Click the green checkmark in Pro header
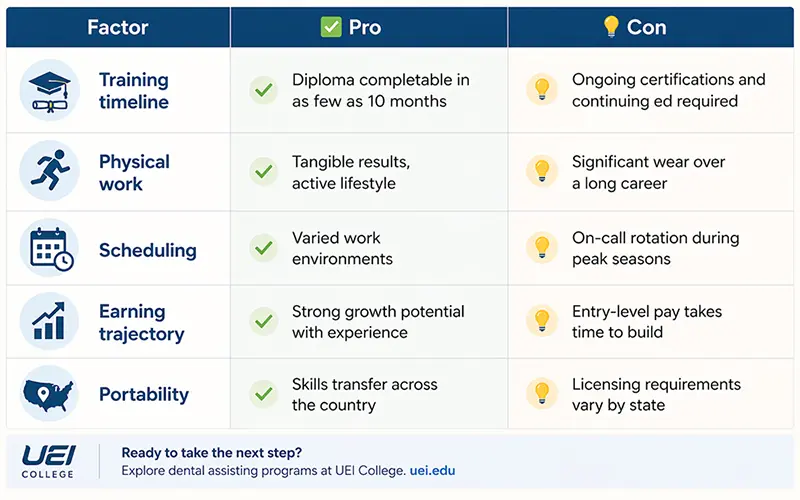The width and height of the screenshot is (800, 500). click(x=331, y=27)
